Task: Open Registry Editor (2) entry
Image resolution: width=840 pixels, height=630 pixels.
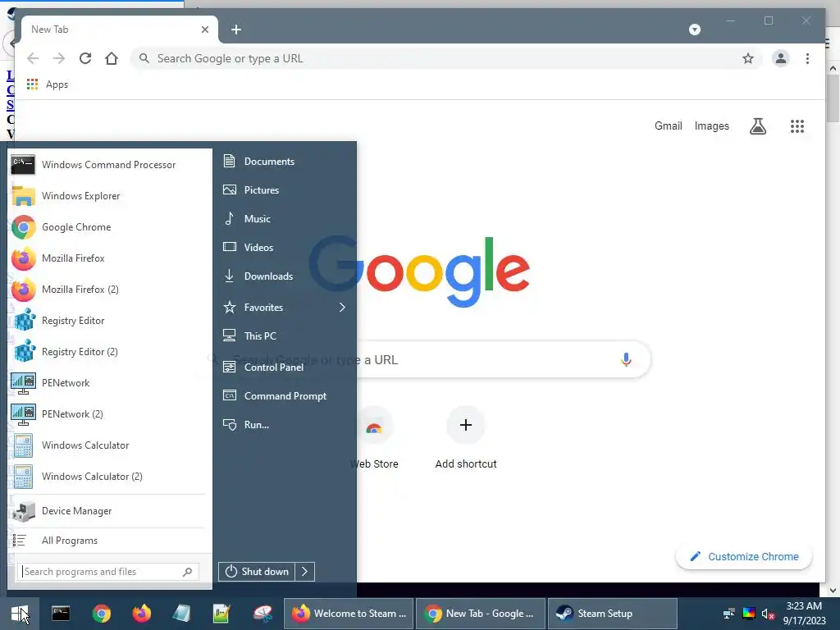Action: [109, 351]
